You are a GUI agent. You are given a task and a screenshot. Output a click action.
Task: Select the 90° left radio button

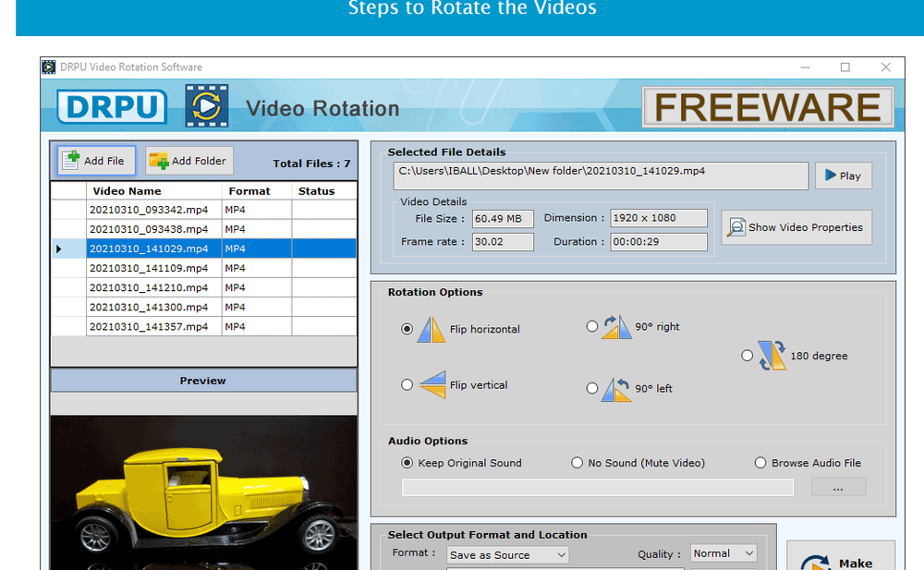coord(592,388)
